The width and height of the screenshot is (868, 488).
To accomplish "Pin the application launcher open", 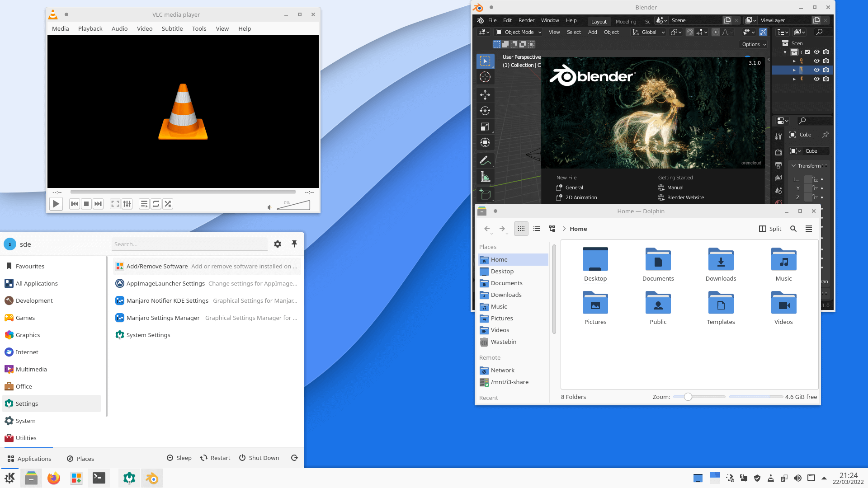I will [x=294, y=244].
